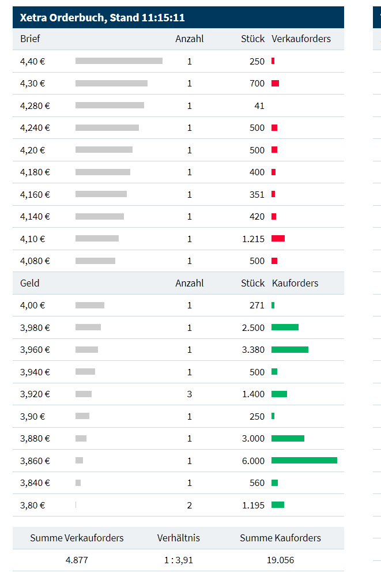Select the 4,00 € bid price

click(32, 306)
